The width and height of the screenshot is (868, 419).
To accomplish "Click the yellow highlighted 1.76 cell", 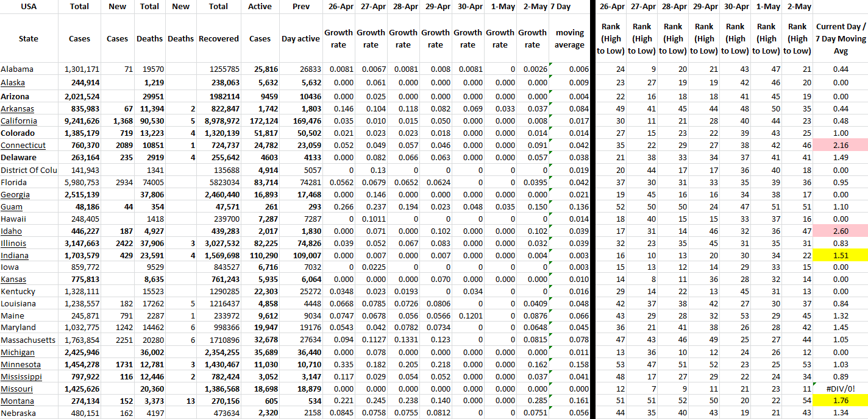I will [x=841, y=401].
